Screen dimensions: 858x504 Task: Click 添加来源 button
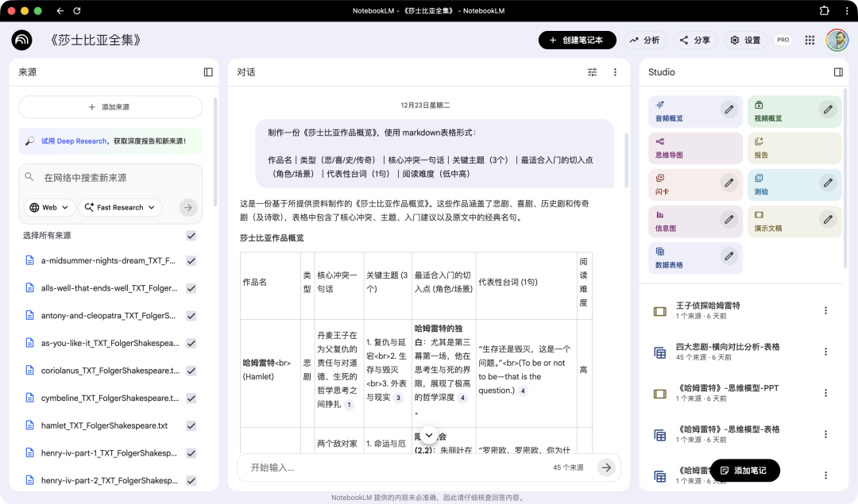(110, 107)
